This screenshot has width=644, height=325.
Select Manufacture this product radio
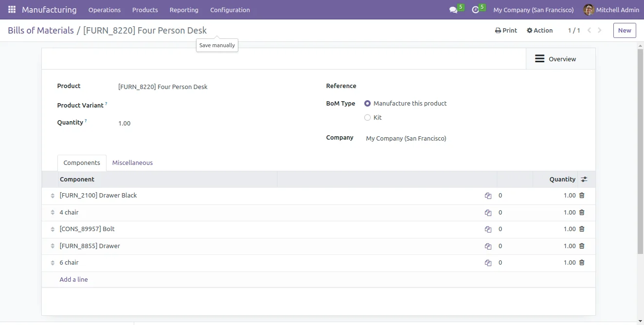click(x=368, y=104)
